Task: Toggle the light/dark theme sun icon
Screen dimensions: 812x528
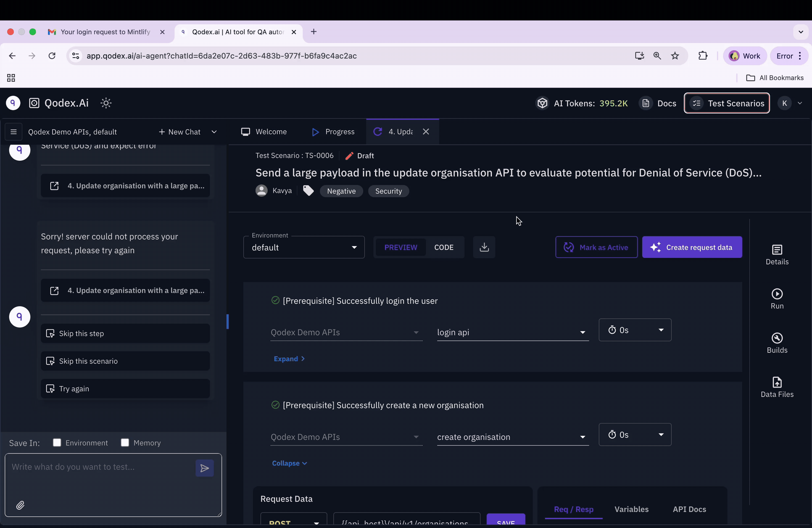Action: click(106, 103)
